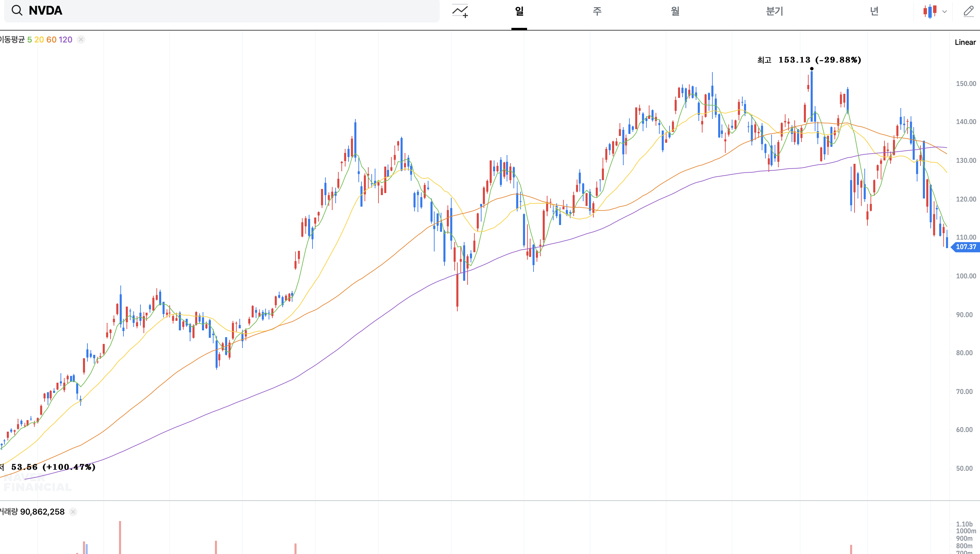The height and width of the screenshot is (554, 980).
Task: Click the 130.00 price axis label
Action: point(966,160)
